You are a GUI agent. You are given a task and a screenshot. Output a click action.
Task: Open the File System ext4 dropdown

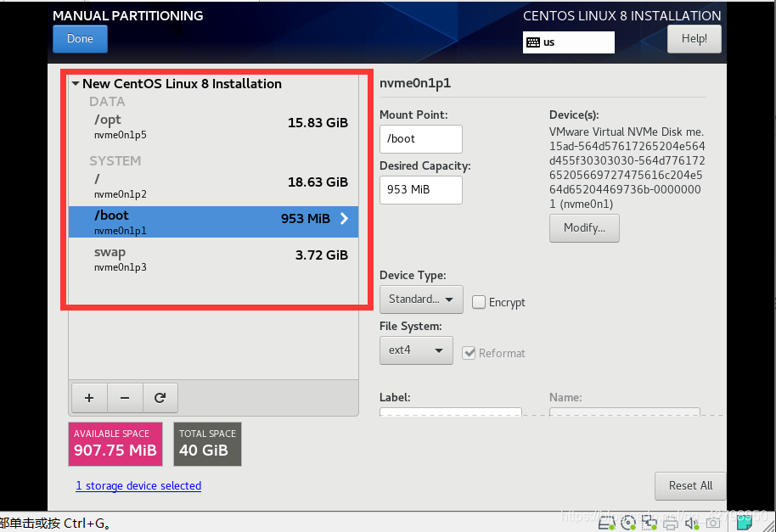pos(416,350)
